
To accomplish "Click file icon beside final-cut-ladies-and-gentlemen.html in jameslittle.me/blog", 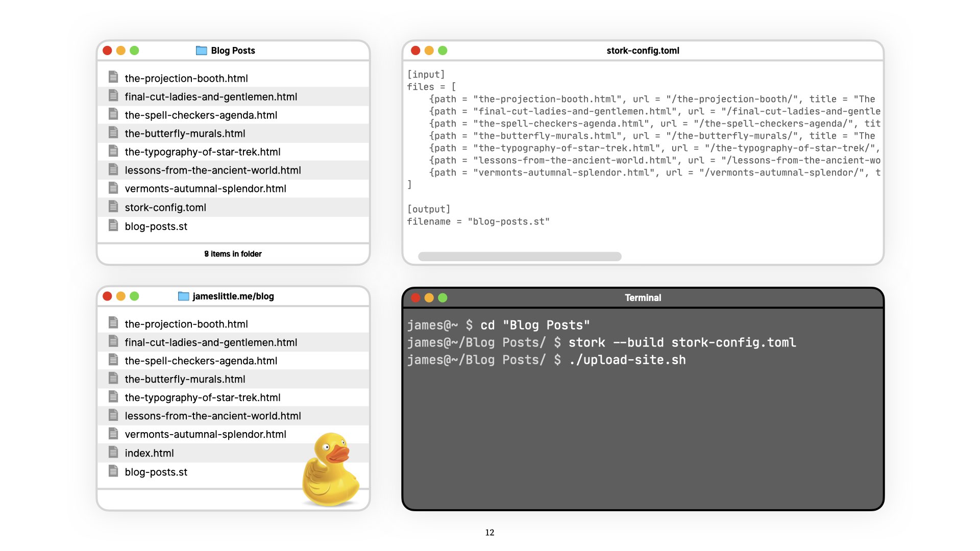I will click(113, 341).
